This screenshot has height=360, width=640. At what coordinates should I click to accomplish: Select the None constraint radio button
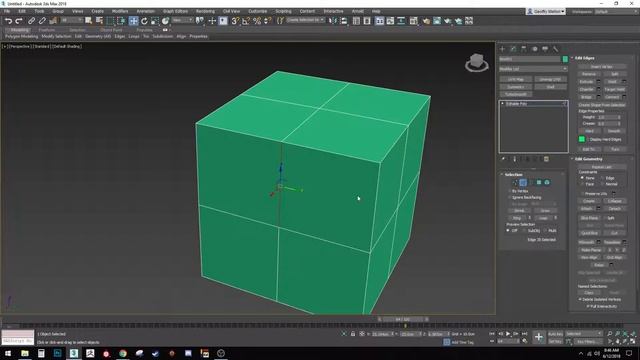tap(582, 178)
